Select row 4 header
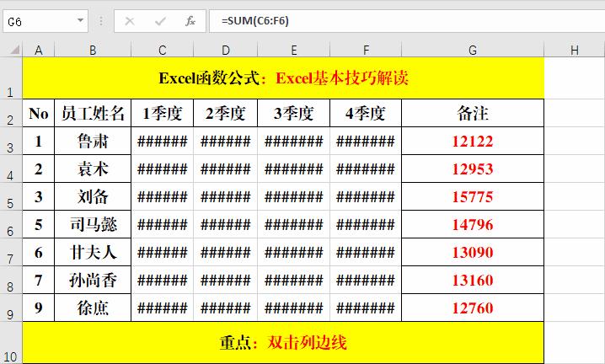 click(11, 169)
